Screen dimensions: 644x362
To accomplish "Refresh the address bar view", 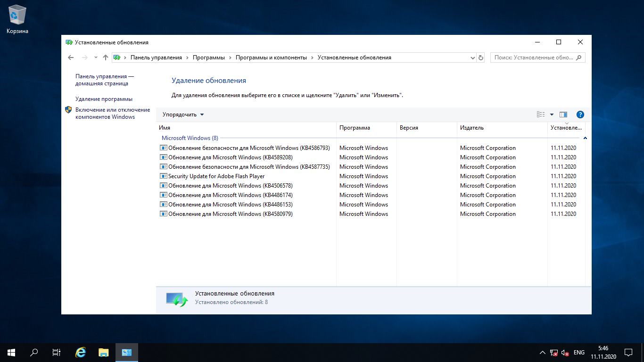I will pyautogui.click(x=481, y=58).
